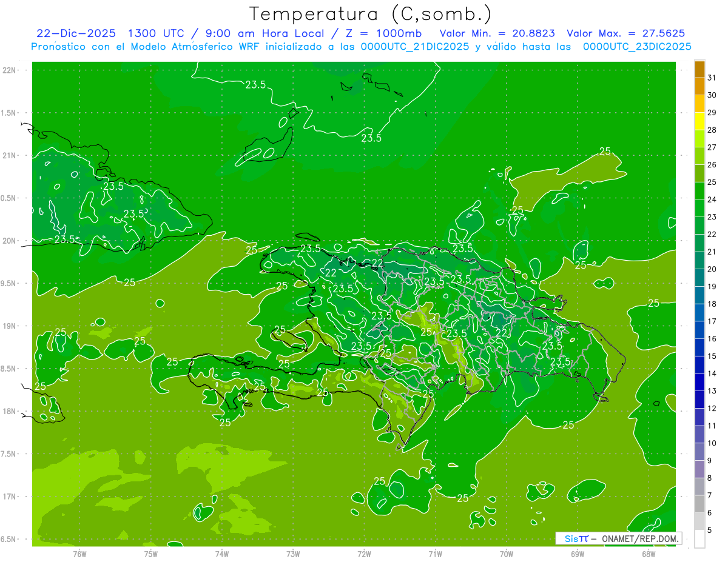Click the color scale label '26'
Viewport: 728px width, 562px height.
point(712,165)
